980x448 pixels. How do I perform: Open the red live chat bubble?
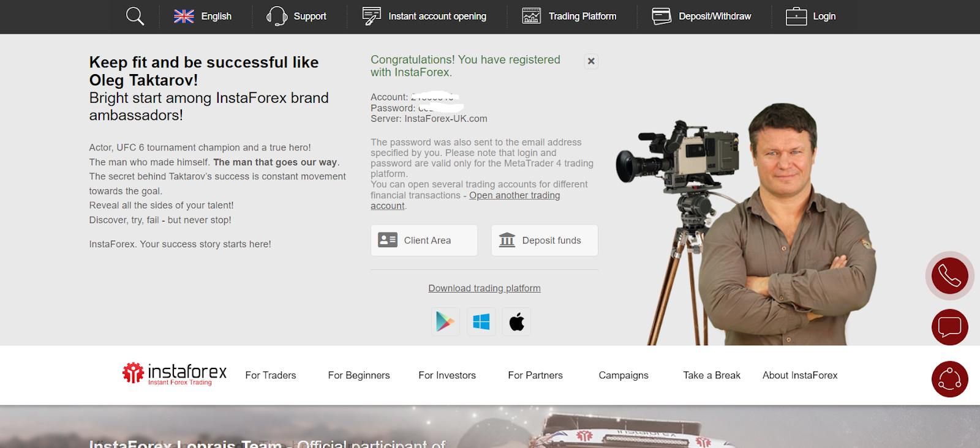[949, 327]
